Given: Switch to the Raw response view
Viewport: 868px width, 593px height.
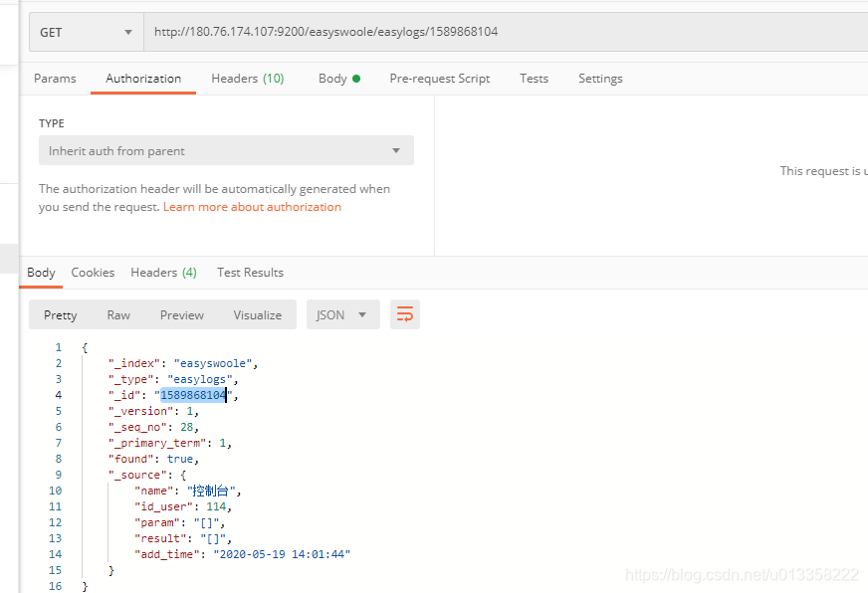Looking at the screenshot, I should point(118,313).
